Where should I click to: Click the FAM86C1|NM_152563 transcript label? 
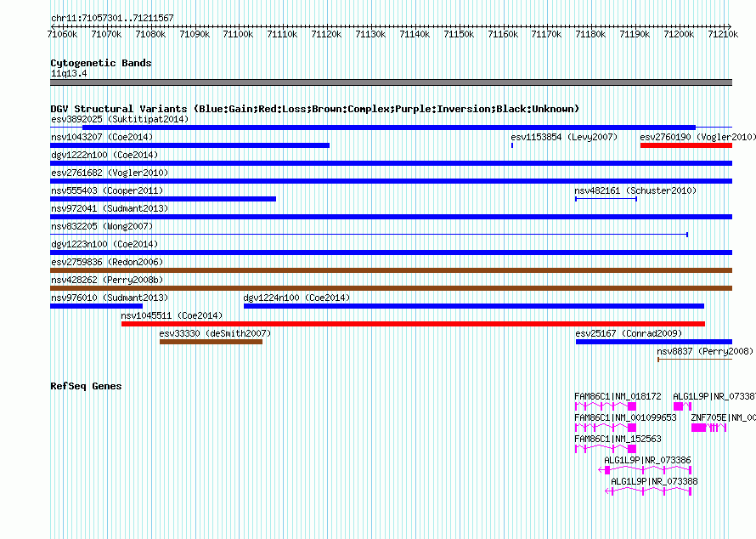coord(618,439)
